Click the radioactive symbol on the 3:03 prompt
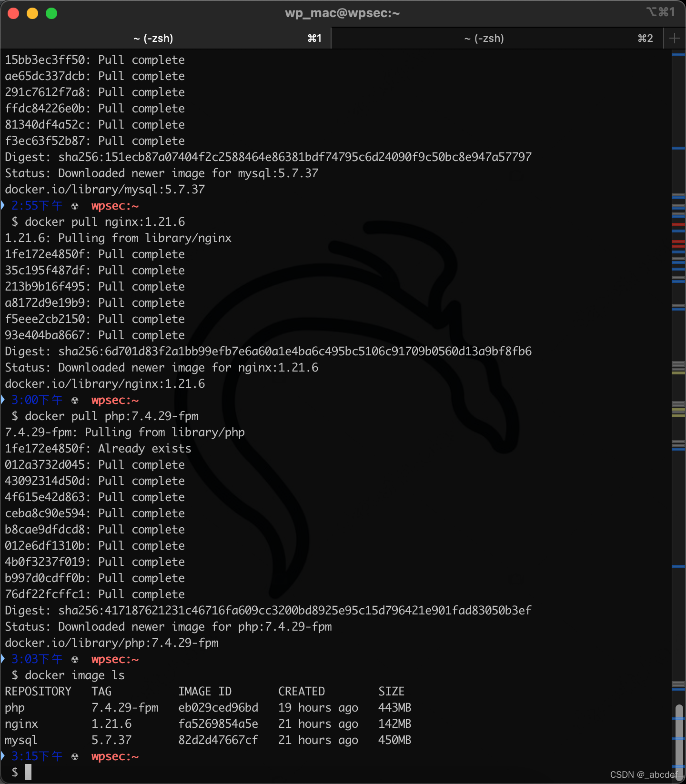 [x=75, y=660]
